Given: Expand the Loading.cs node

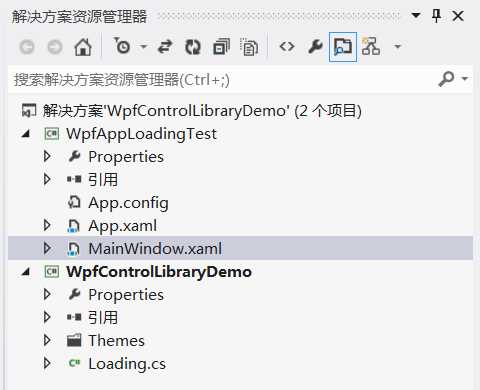Looking at the screenshot, I should click(x=47, y=363).
